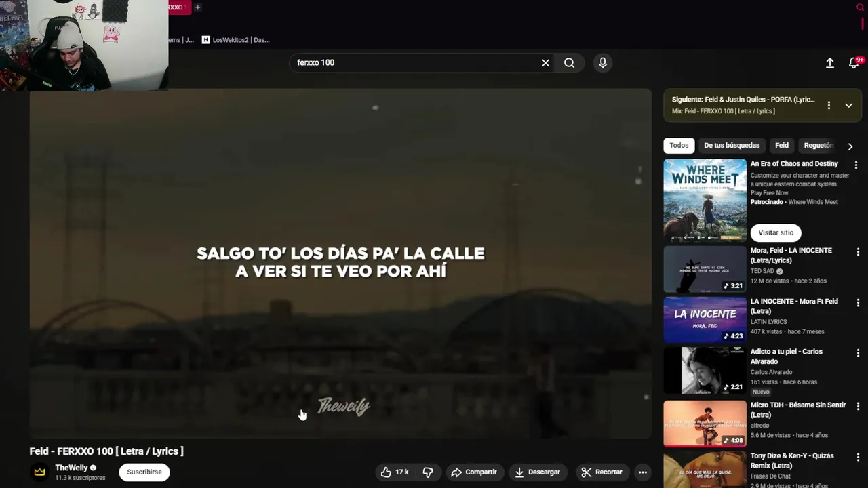Open Micro TDH Bésame Sin Sentir title
This screenshot has height=488, width=868.
[x=798, y=409]
